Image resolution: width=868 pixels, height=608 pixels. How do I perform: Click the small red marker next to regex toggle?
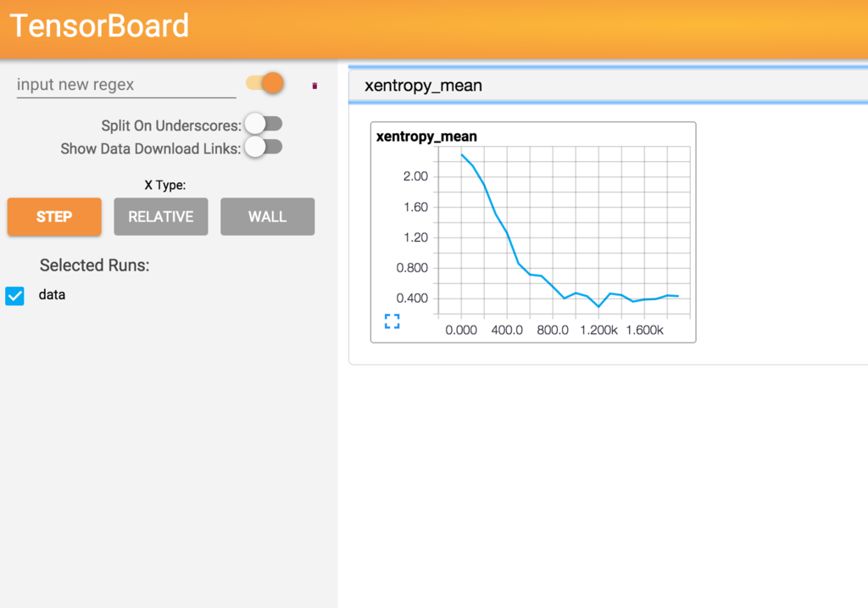(314, 86)
